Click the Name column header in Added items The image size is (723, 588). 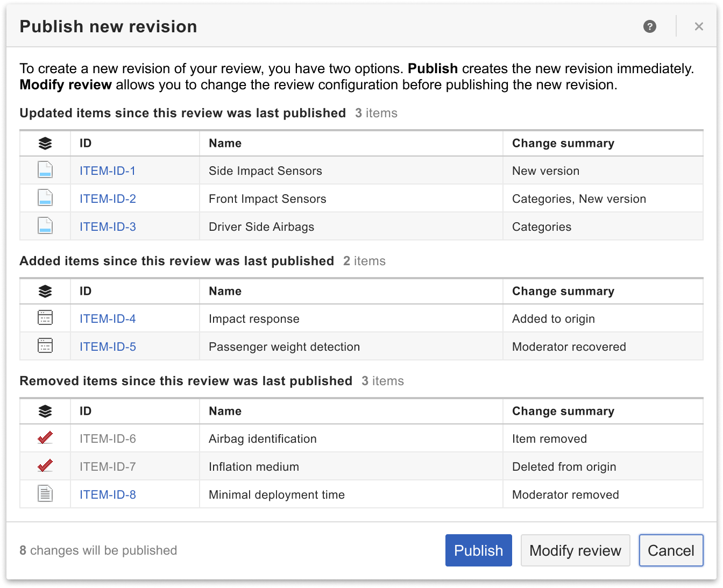[225, 291]
